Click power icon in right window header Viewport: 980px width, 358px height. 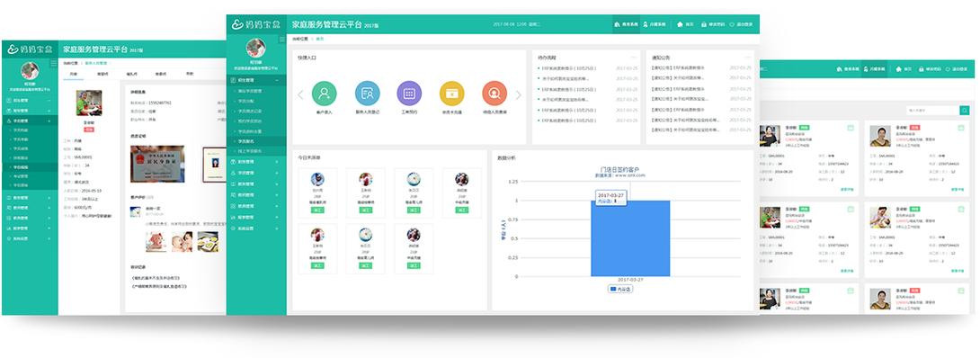(949, 69)
